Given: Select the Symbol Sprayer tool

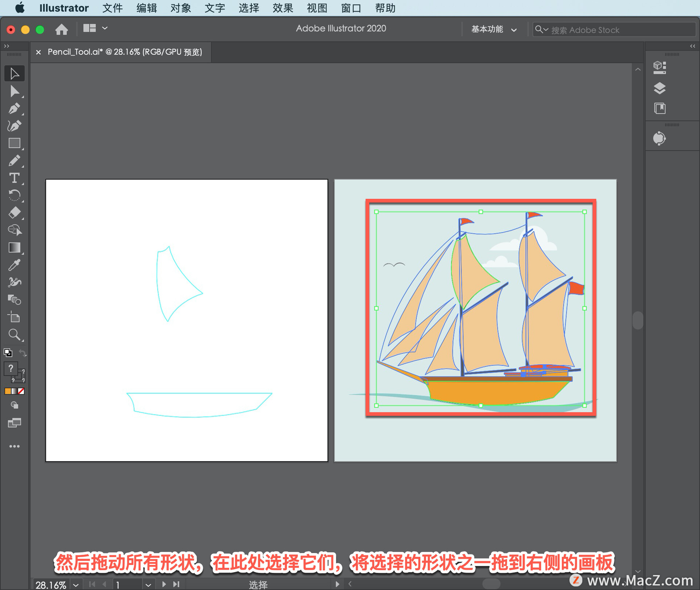Looking at the screenshot, I should [15, 282].
